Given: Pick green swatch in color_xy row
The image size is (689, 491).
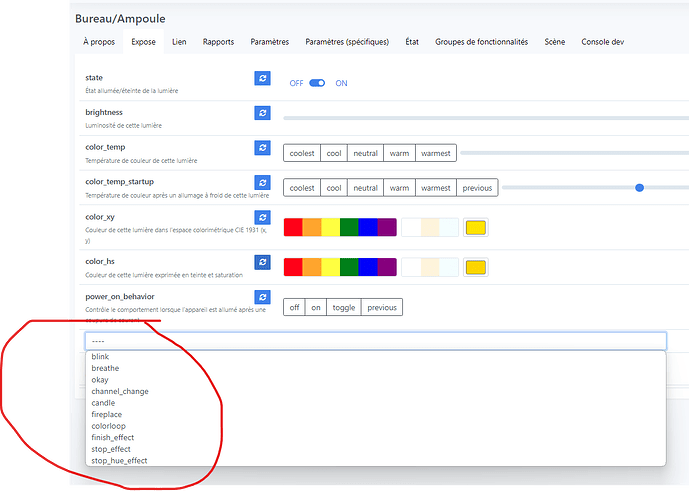Looking at the screenshot, I should click(349, 227).
